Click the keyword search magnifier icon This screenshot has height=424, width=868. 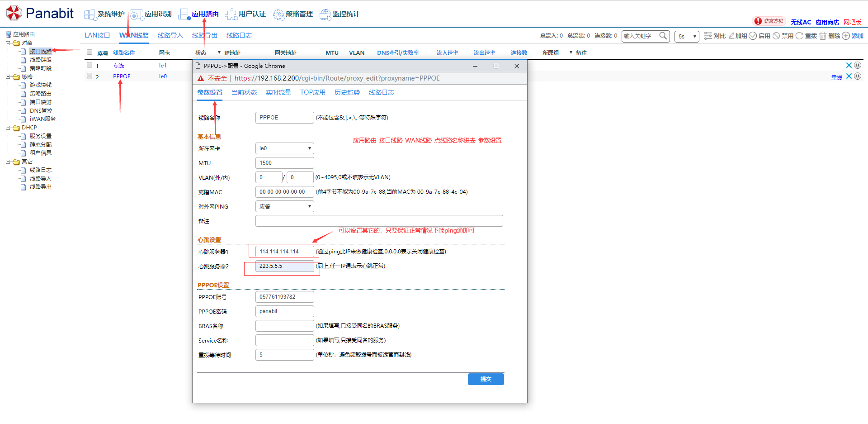click(x=663, y=36)
